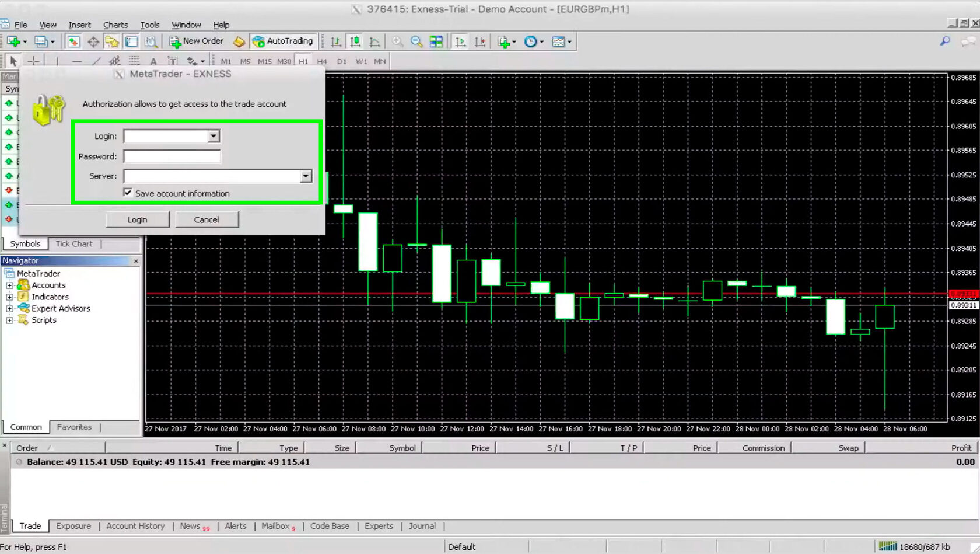Click the zoom out magnifier icon
Screen dimensions: 980x554
[416, 41]
